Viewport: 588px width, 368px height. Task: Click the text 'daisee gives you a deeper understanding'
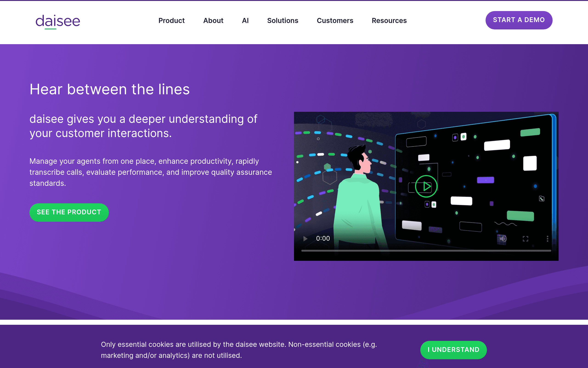click(143, 126)
